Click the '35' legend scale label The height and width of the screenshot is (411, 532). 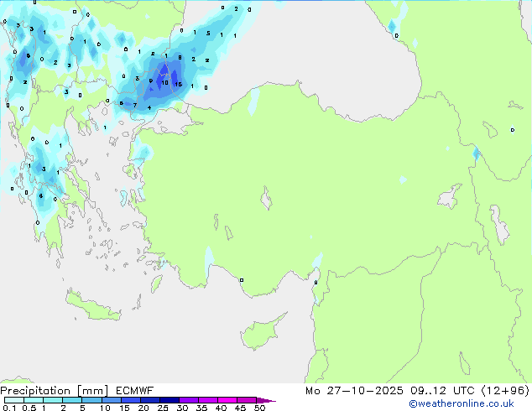click(201, 408)
